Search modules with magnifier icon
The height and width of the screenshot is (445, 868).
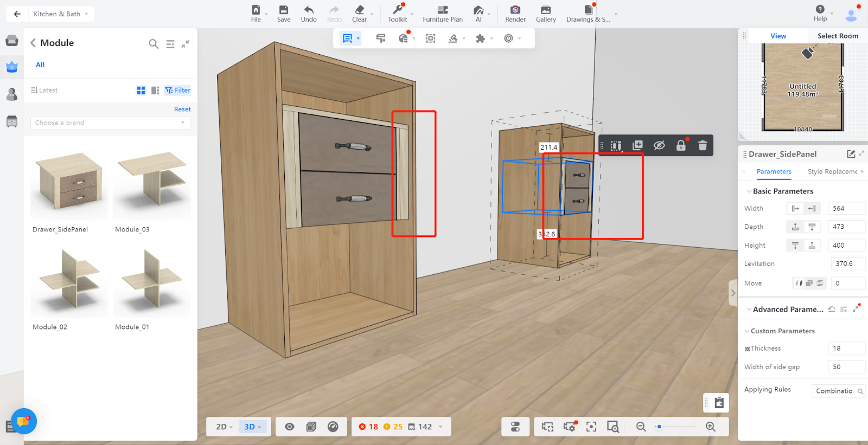(x=154, y=44)
